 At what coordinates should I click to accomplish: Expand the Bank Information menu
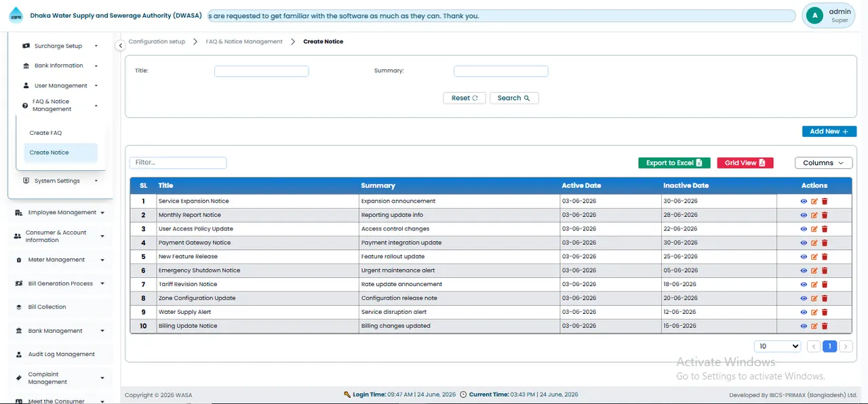(x=61, y=66)
